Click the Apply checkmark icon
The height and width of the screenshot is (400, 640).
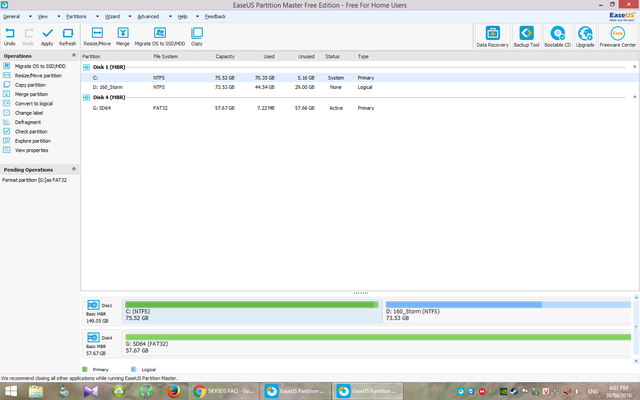tap(47, 36)
